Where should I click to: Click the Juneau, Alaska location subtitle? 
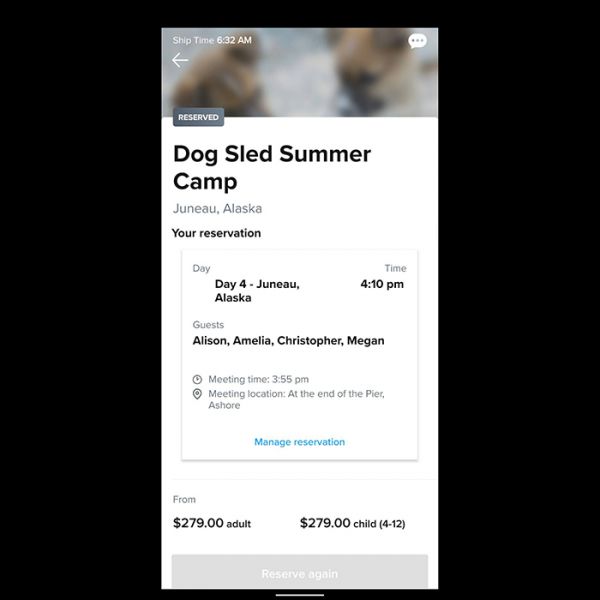(217, 209)
